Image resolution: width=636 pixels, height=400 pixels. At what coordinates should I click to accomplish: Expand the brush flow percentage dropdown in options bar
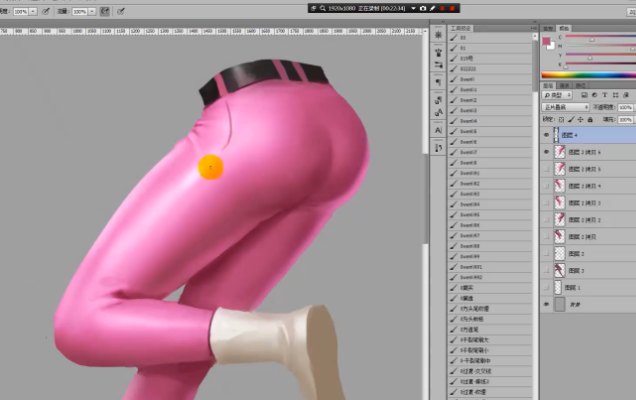[91, 10]
